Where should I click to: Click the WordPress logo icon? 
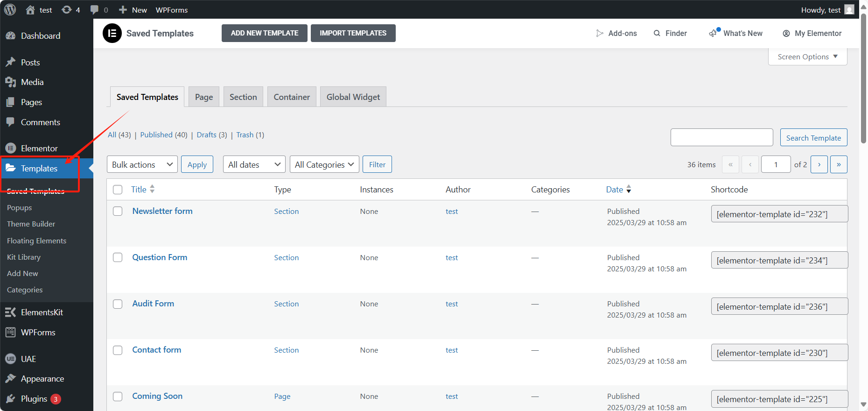point(10,10)
